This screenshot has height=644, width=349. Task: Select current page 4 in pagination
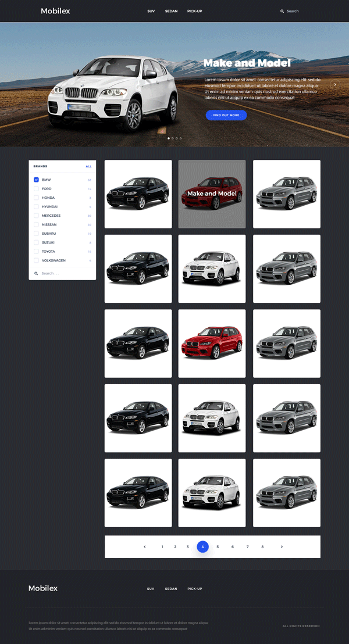coord(202,547)
